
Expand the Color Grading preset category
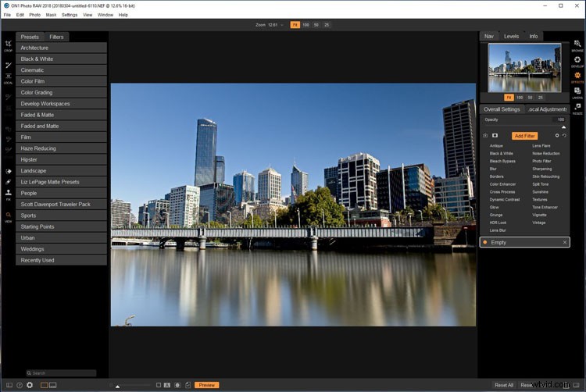tap(61, 93)
